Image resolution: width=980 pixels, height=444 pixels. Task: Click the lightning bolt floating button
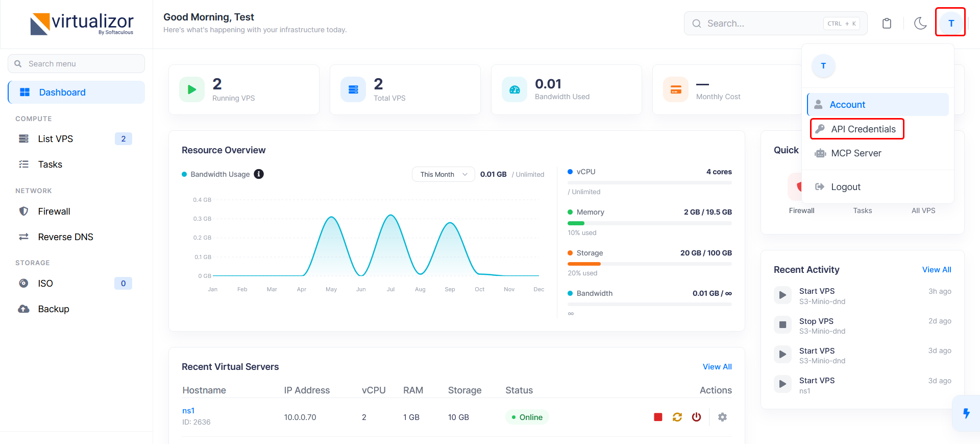point(966,413)
